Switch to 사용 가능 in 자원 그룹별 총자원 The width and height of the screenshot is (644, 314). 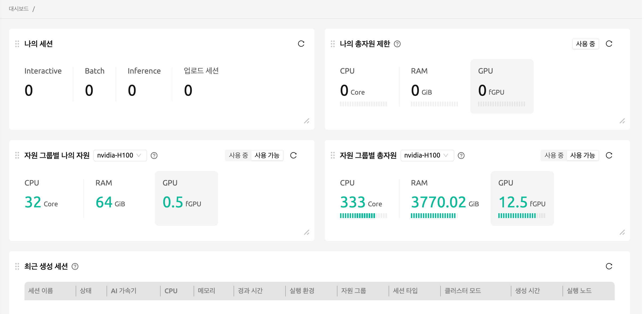584,155
